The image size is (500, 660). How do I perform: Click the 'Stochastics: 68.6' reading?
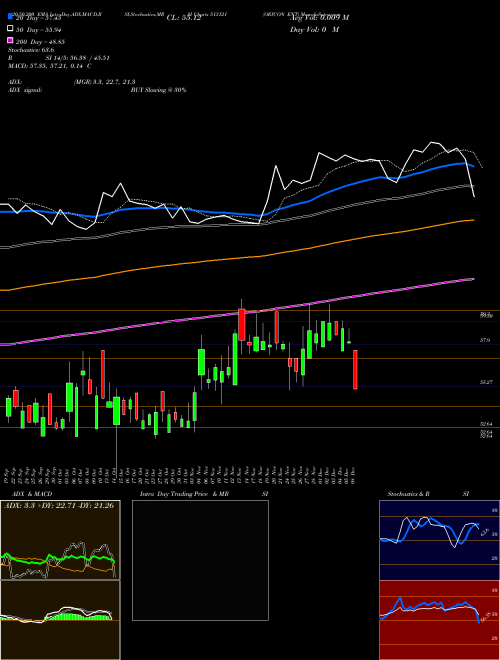pos(31,50)
